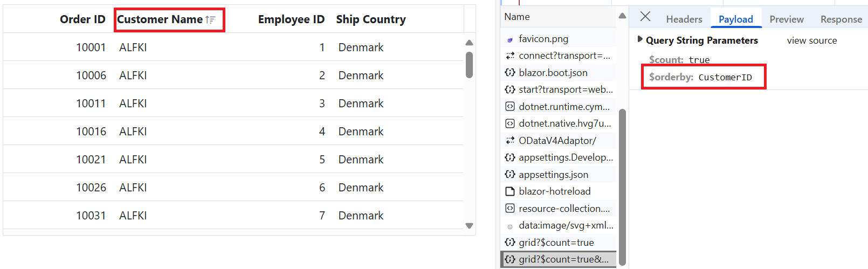Select the JSON icon for blazor.boot.json
The width and height of the screenshot is (868, 269).
click(510, 73)
